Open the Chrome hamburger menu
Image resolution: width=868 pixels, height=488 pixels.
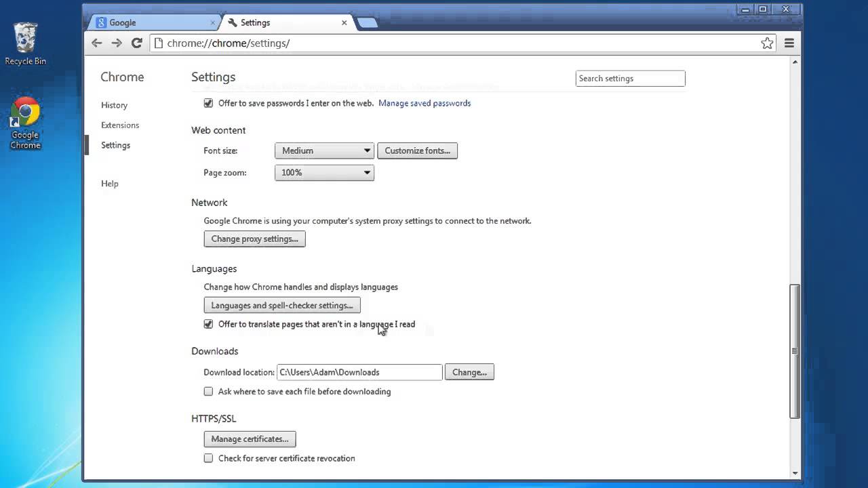[789, 43]
